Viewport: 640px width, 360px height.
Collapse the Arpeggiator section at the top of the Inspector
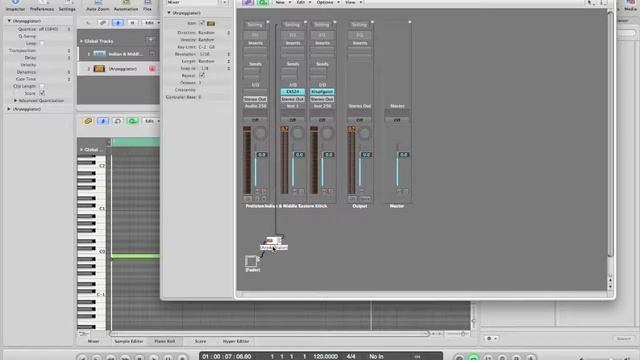coord(9,20)
